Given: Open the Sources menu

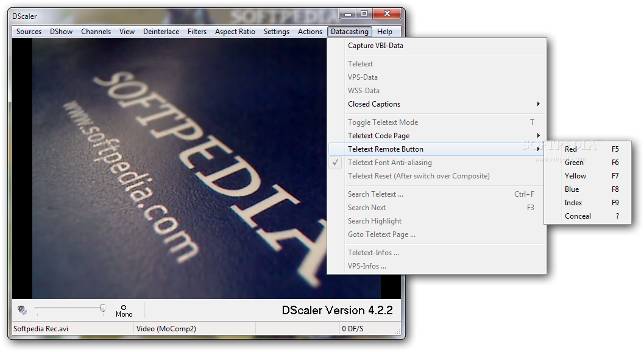Looking at the screenshot, I should click(x=29, y=32).
